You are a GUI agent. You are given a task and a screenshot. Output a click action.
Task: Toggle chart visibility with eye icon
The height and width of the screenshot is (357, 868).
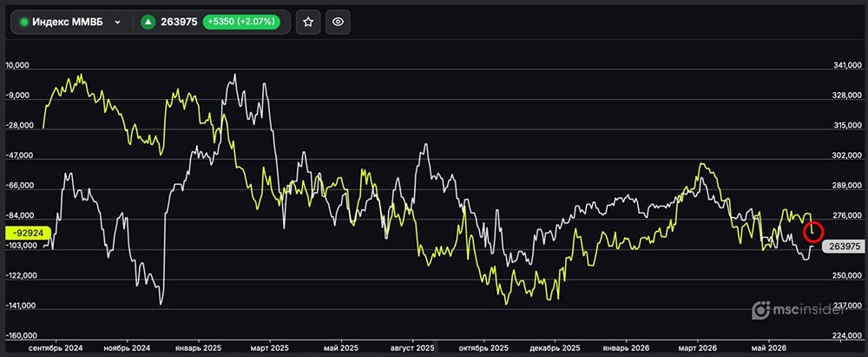(338, 23)
